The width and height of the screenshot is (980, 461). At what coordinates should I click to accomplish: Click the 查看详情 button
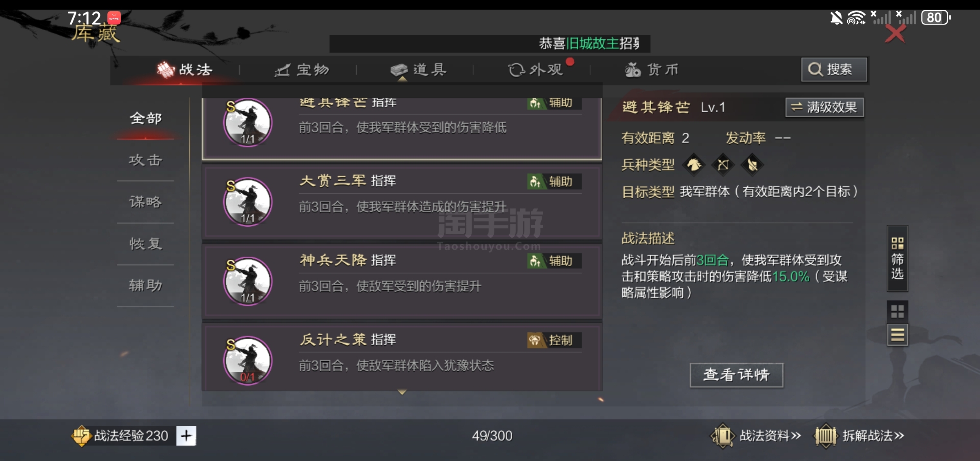click(736, 375)
